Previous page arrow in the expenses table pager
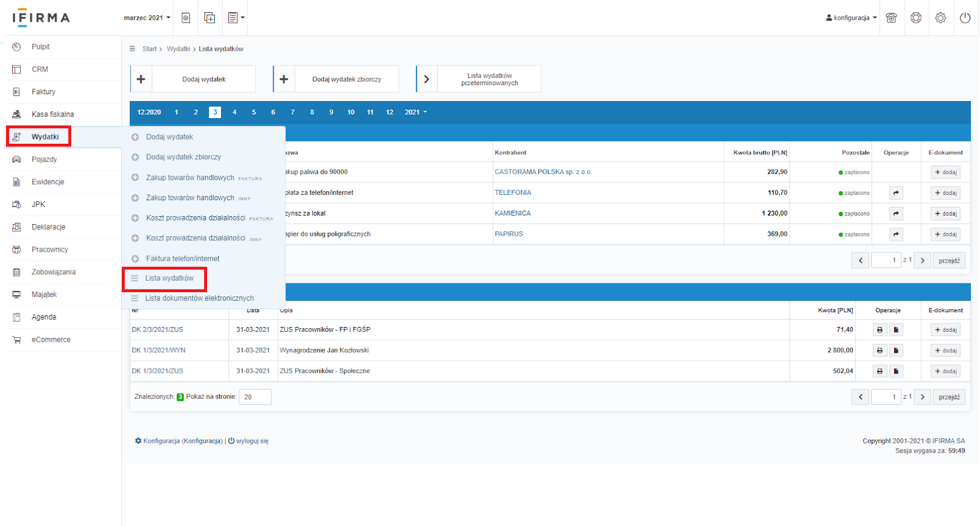This screenshot has width=980, height=526. click(x=860, y=260)
